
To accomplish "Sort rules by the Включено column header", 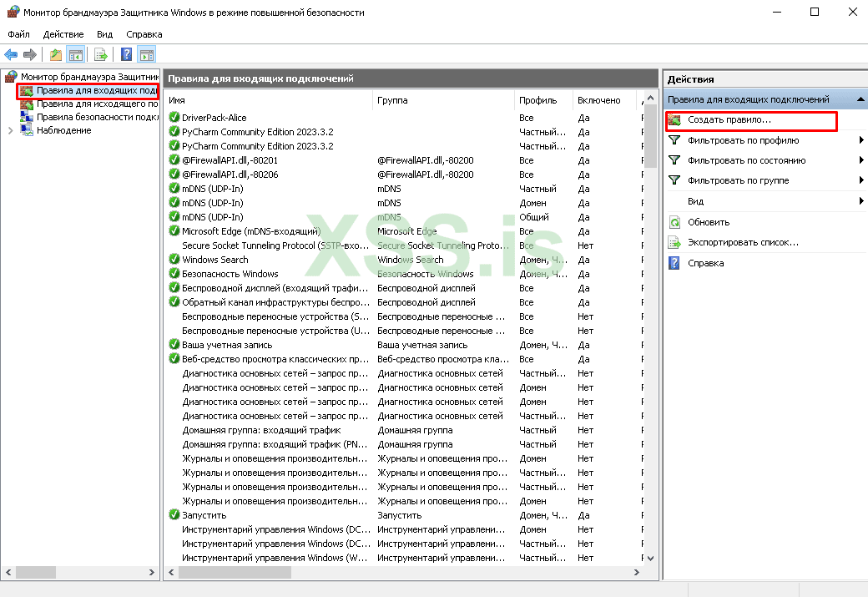I will coord(598,100).
